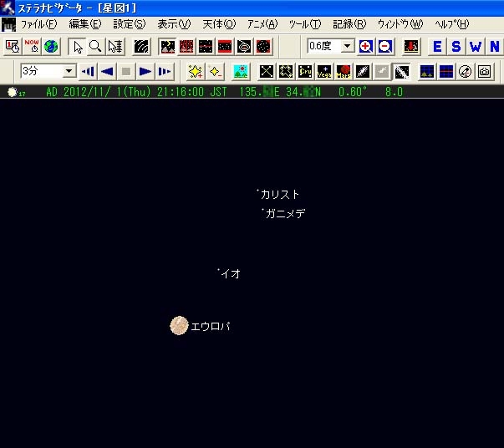
Task: Play animation forward with right arrow
Action: (145, 71)
